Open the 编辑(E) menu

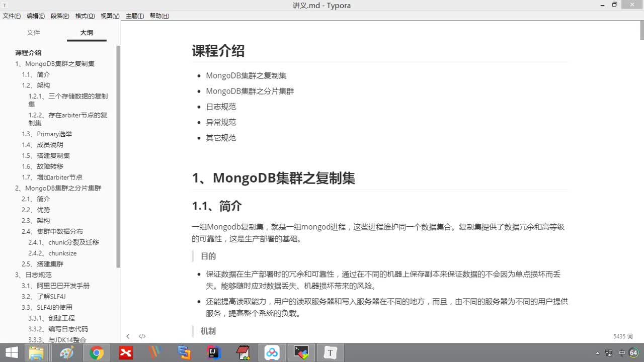tap(36, 16)
